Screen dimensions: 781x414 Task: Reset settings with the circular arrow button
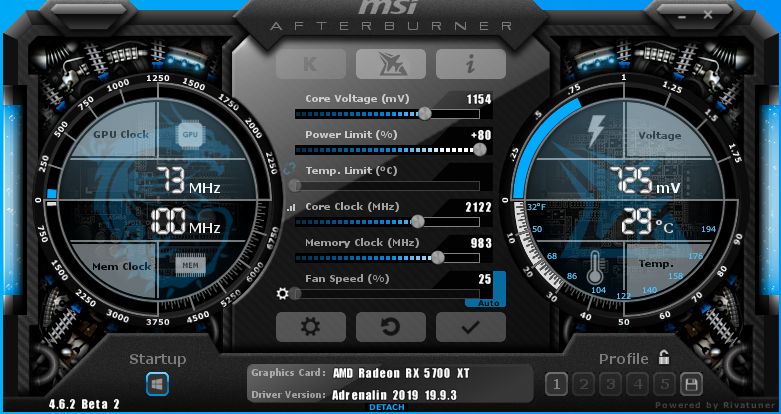coord(391,327)
